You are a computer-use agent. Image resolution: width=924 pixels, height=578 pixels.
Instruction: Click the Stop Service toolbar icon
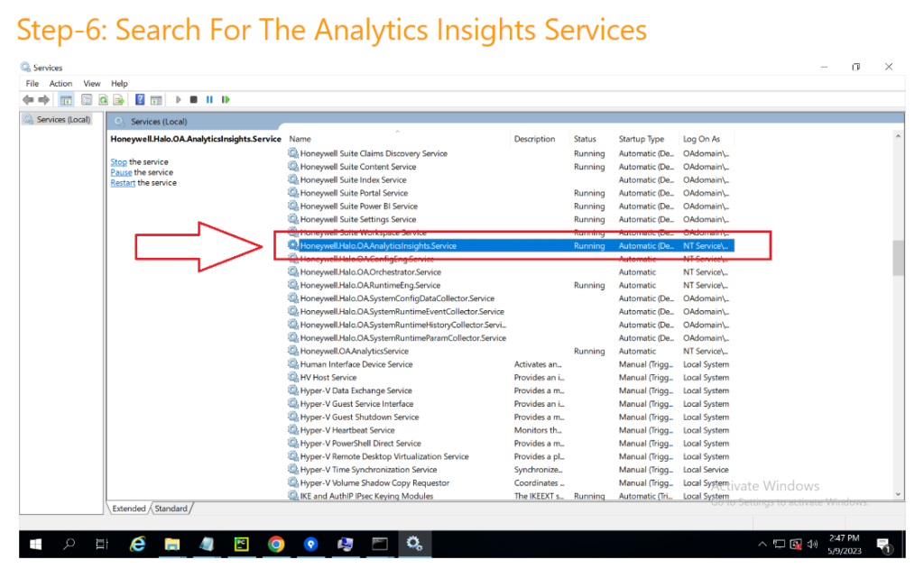(x=194, y=100)
